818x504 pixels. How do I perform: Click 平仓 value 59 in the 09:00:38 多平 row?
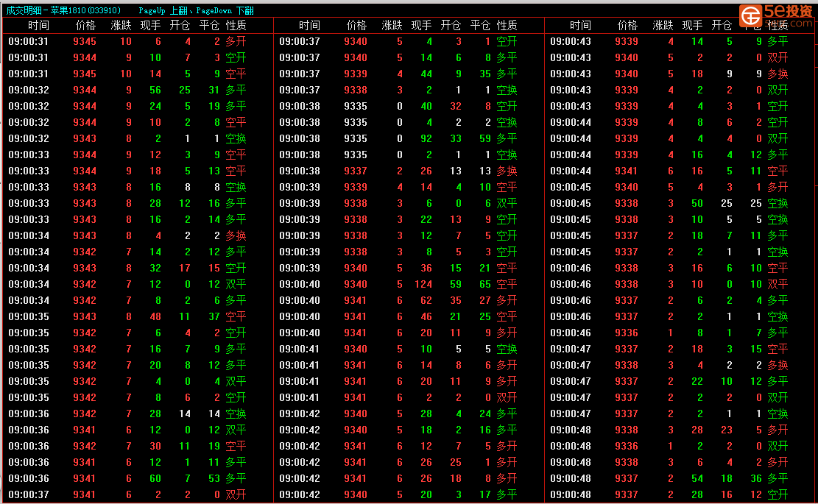[x=485, y=138]
